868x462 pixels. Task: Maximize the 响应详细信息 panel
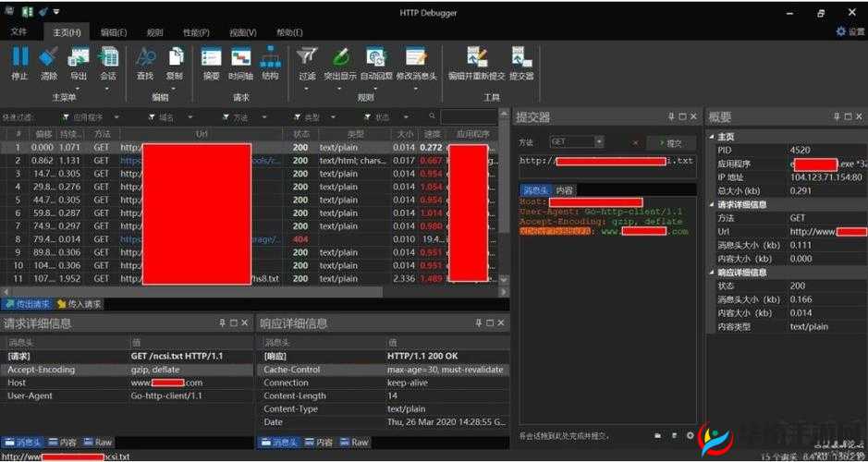point(490,322)
